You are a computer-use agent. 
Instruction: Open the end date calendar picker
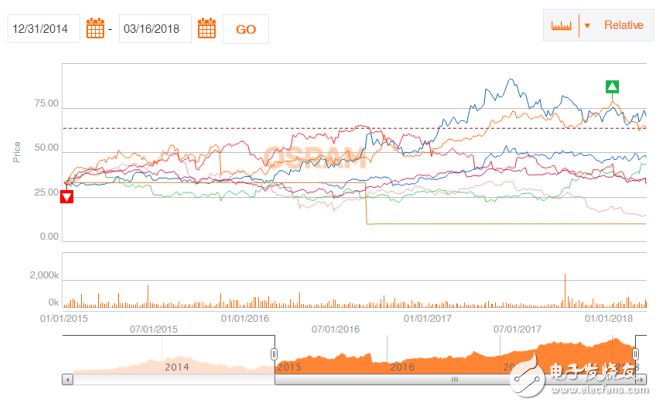pyautogui.click(x=206, y=29)
